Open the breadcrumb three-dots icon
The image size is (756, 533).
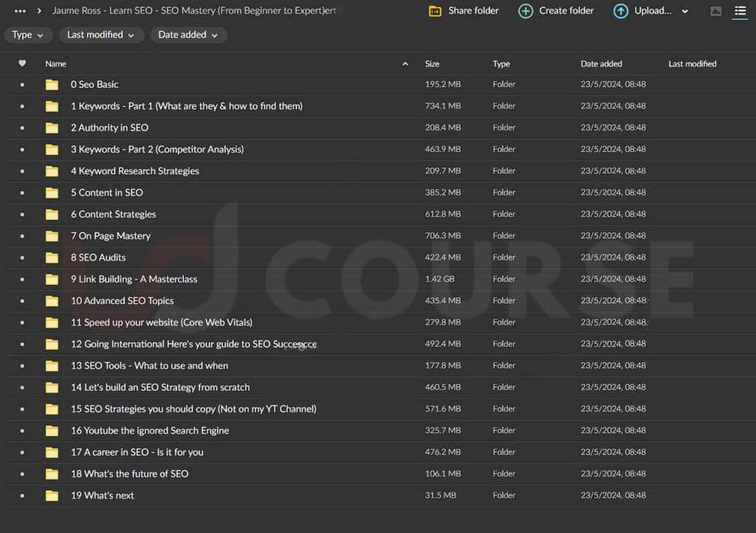[x=20, y=11]
